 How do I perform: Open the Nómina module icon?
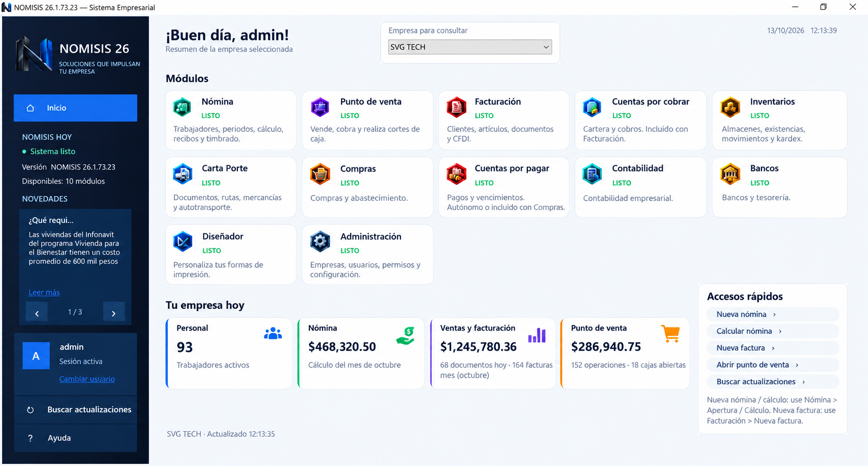[x=182, y=107]
